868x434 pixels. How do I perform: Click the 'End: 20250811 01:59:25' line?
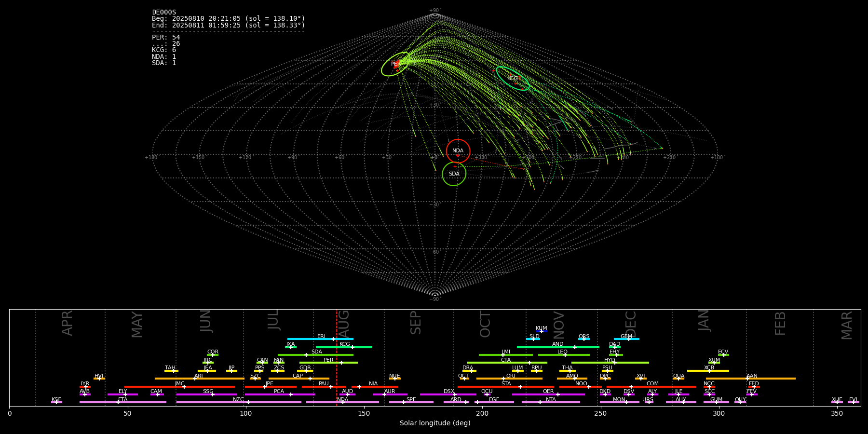coord(229,25)
